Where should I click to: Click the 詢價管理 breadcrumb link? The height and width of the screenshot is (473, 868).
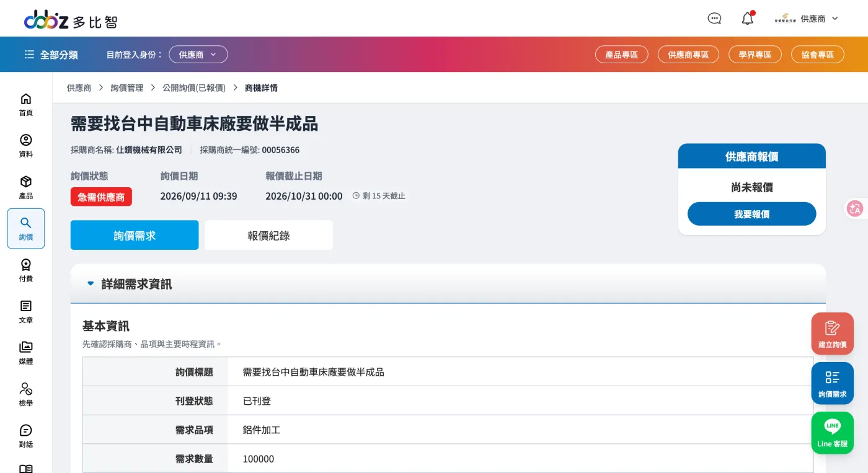[x=127, y=88]
